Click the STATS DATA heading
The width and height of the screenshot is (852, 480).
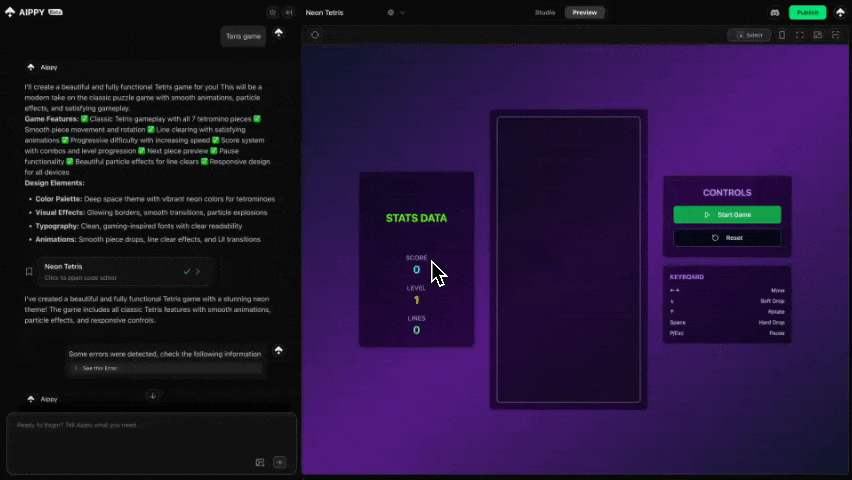[416, 218]
